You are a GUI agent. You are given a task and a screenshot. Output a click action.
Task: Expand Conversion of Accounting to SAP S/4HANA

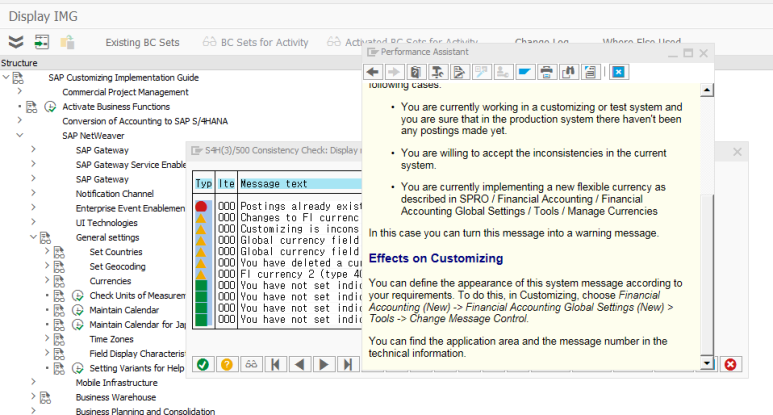[x=20, y=120]
